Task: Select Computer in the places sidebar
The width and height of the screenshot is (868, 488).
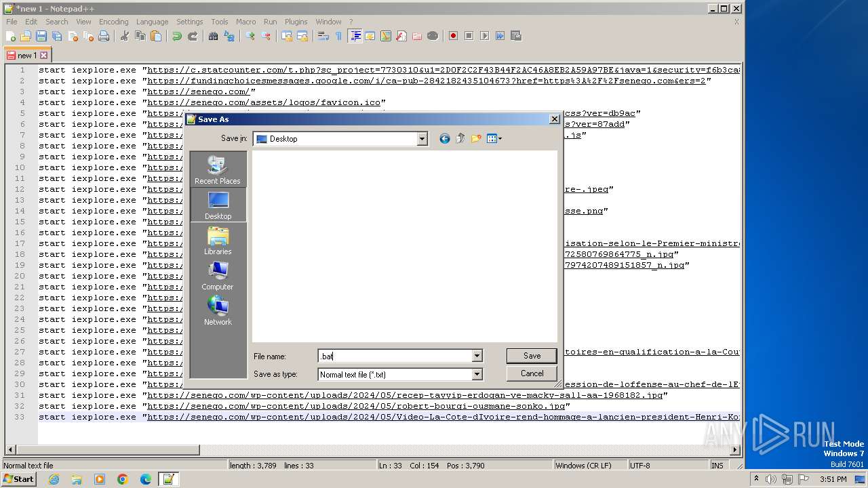Action: [218, 275]
